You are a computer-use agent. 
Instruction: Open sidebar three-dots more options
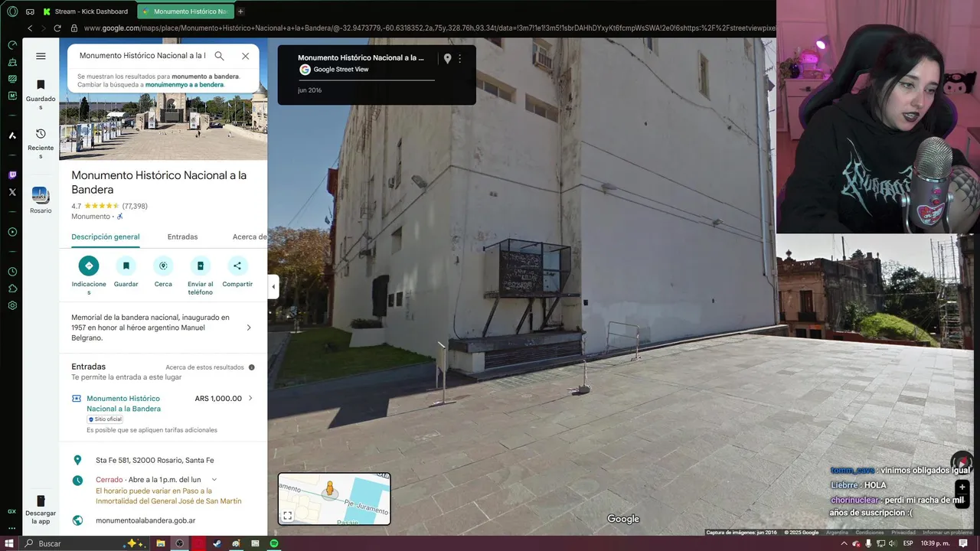(x=12, y=528)
